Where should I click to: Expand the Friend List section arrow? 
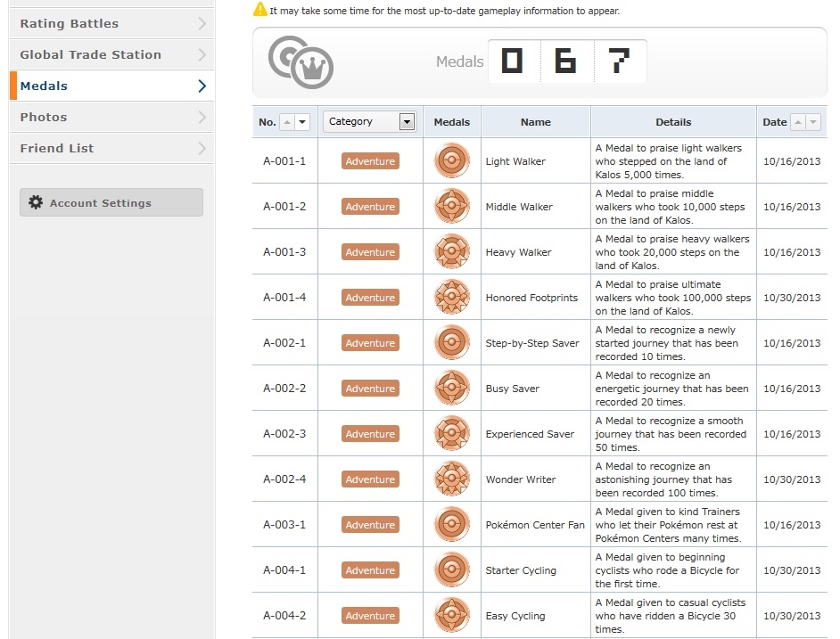pos(202,149)
